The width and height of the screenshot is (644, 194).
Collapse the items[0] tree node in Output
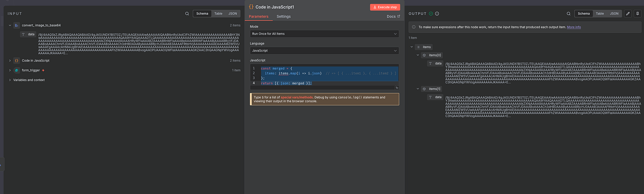pos(418,55)
